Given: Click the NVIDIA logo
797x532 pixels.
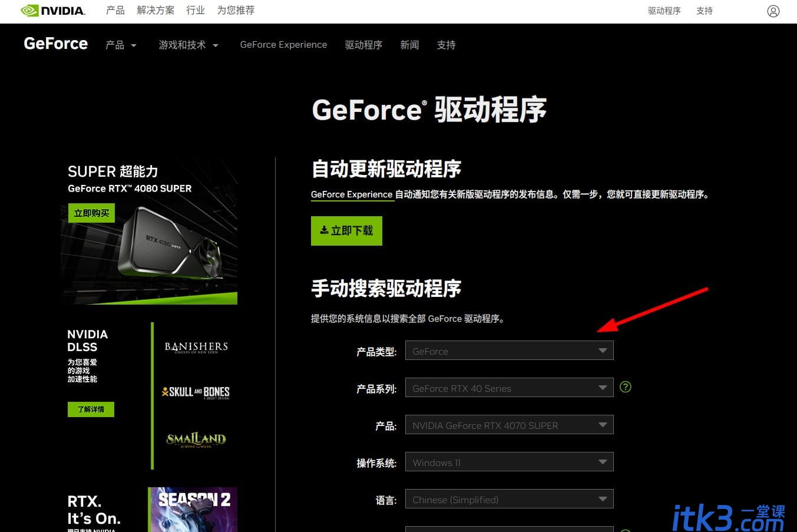Looking at the screenshot, I should (53, 11).
